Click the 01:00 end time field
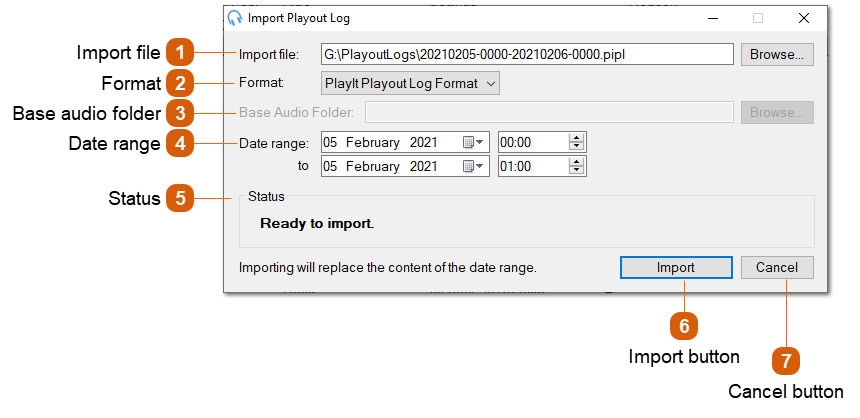Image resolution: width=860 pixels, height=418 pixels. (542, 166)
